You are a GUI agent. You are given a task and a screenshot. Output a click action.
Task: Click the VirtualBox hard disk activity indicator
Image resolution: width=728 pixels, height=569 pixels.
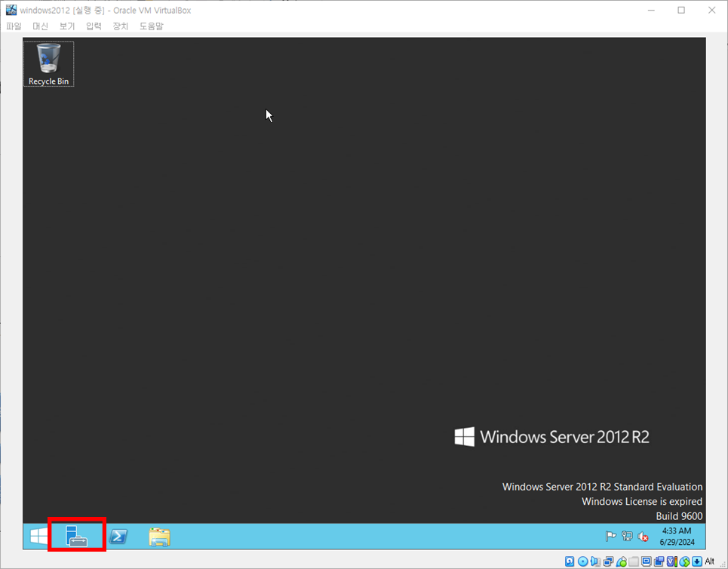(x=570, y=561)
